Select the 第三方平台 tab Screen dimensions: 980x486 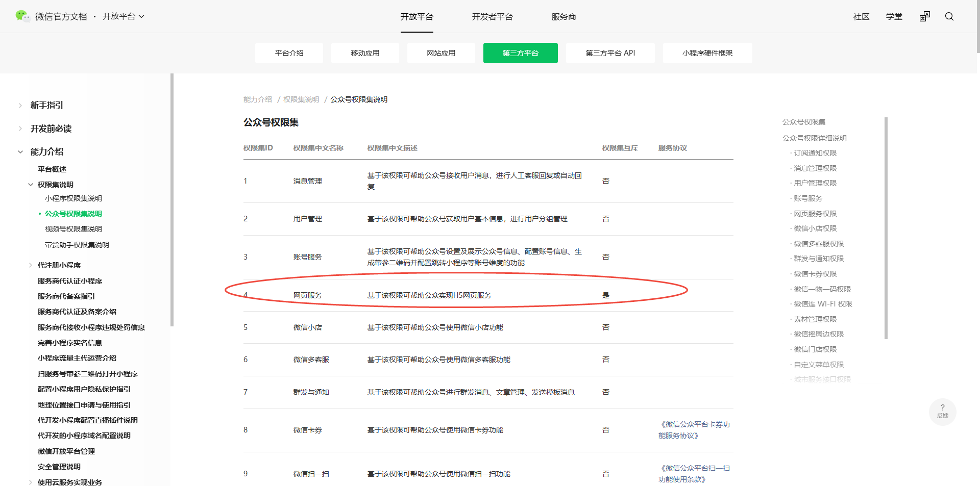tap(521, 53)
